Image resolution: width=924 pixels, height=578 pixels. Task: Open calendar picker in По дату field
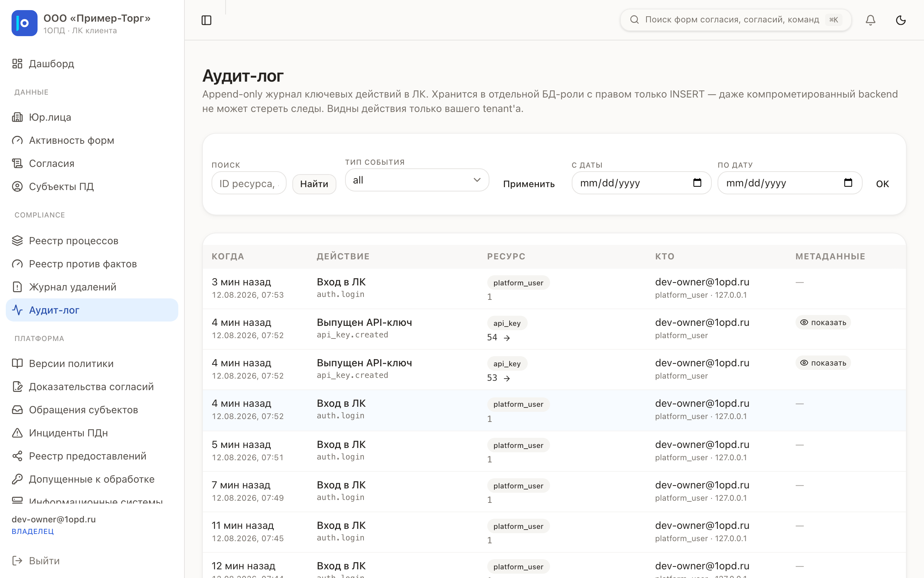[848, 183]
